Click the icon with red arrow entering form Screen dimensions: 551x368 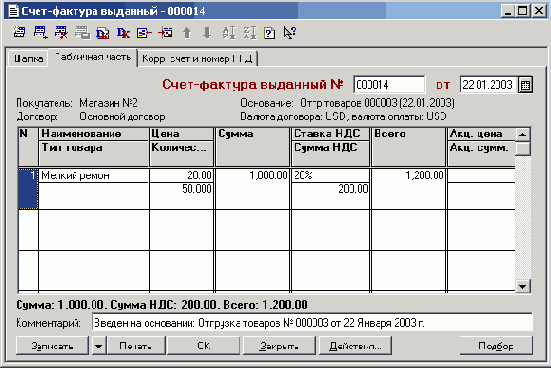pyautogui.click(x=165, y=33)
